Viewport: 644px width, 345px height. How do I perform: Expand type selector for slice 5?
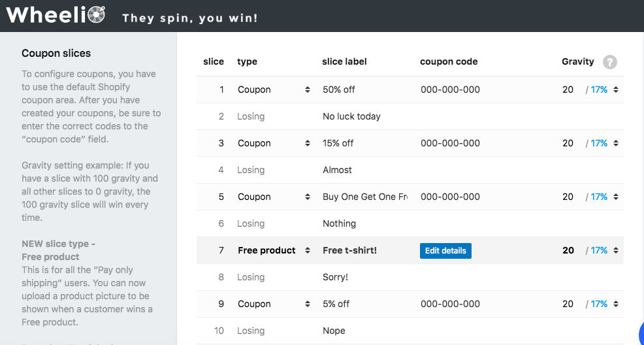(x=274, y=197)
